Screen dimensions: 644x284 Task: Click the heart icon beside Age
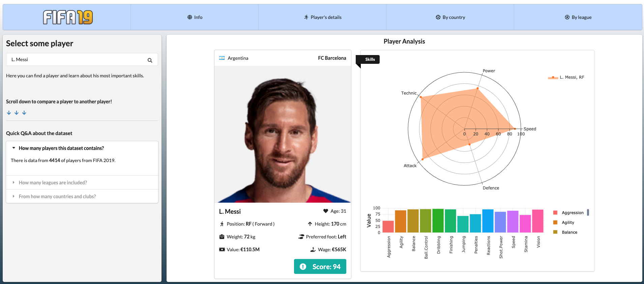[325, 211]
